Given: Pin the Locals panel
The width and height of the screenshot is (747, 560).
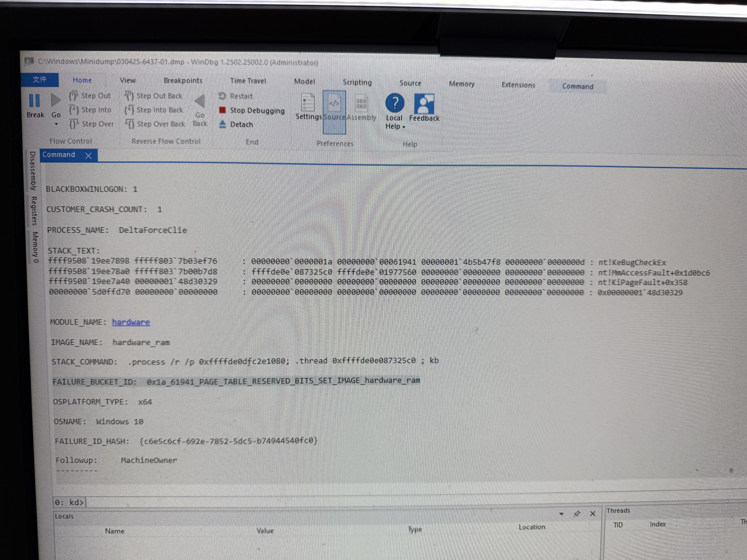Looking at the screenshot, I should point(577,513).
